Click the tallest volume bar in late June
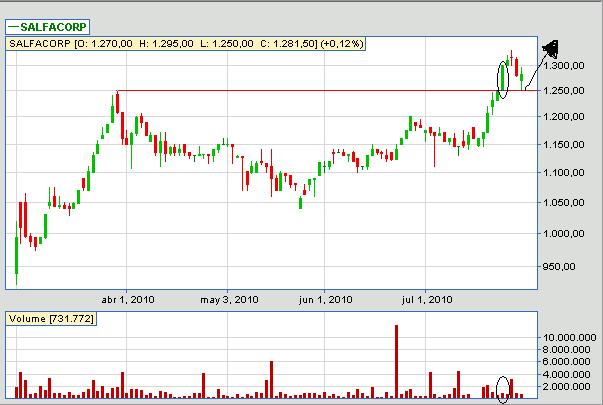The width and height of the screenshot is (603, 405). (396, 362)
